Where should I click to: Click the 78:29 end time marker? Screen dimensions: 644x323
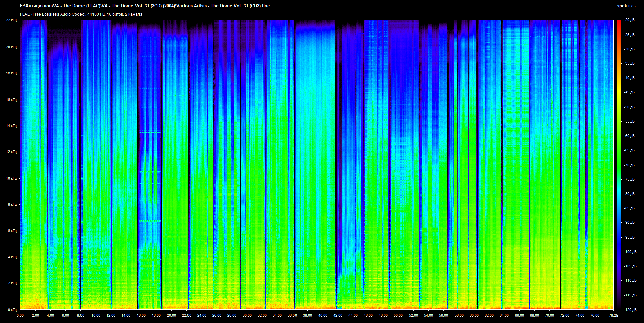(x=613, y=315)
